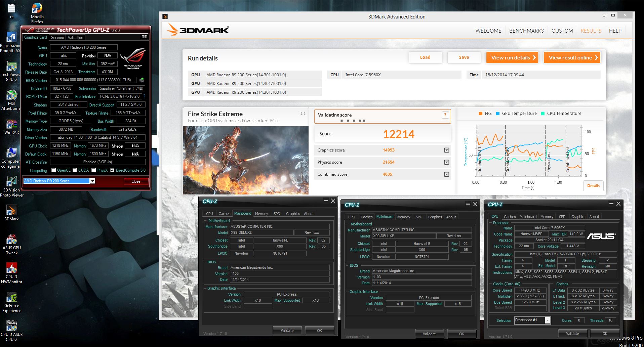Open the 're' file on desktop
644x347 pixels.
pyautogui.click(x=11, y=11)
